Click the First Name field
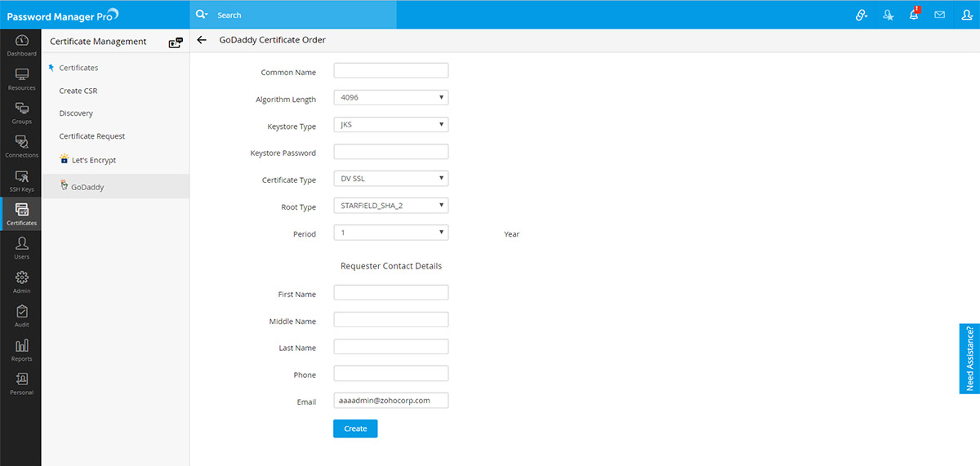The width and height of the screenshot is (980, 466). tap(391, 293)
